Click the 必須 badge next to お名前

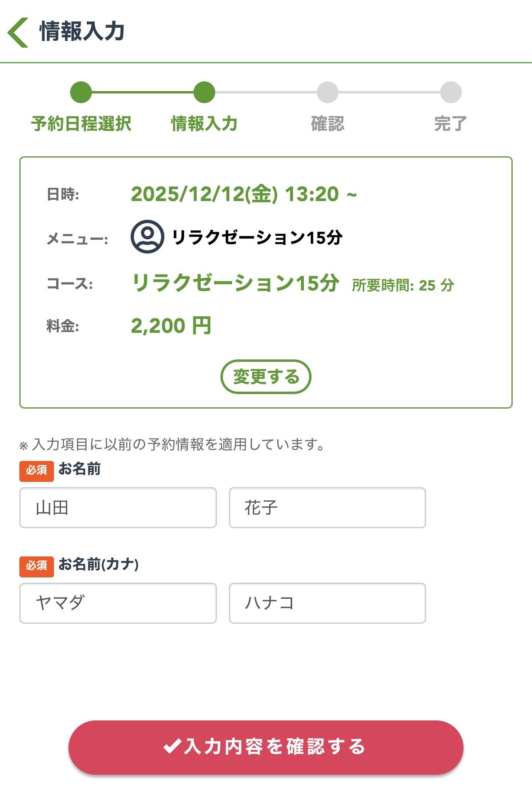coord(36,471)
